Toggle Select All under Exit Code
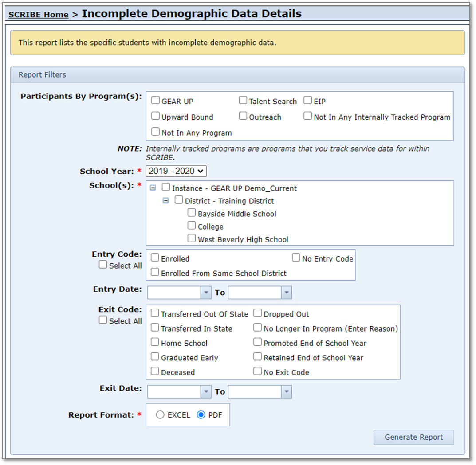 (103, 320)
